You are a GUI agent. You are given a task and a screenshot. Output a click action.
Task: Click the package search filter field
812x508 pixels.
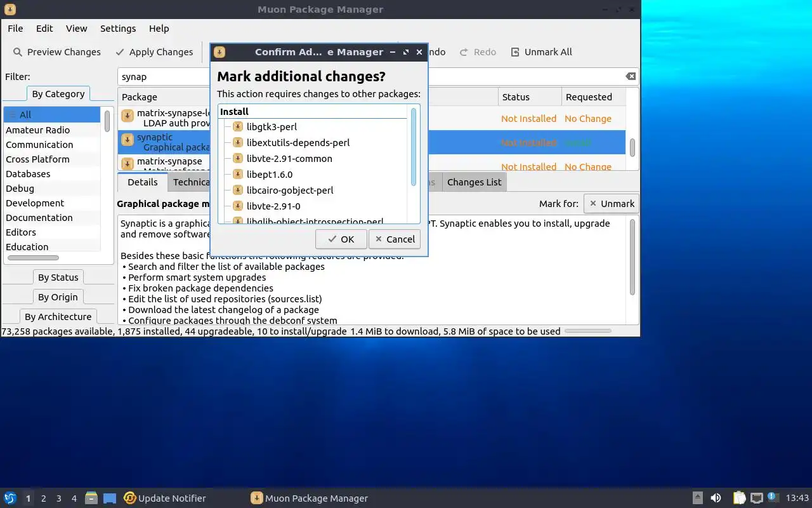pos(377,76)
